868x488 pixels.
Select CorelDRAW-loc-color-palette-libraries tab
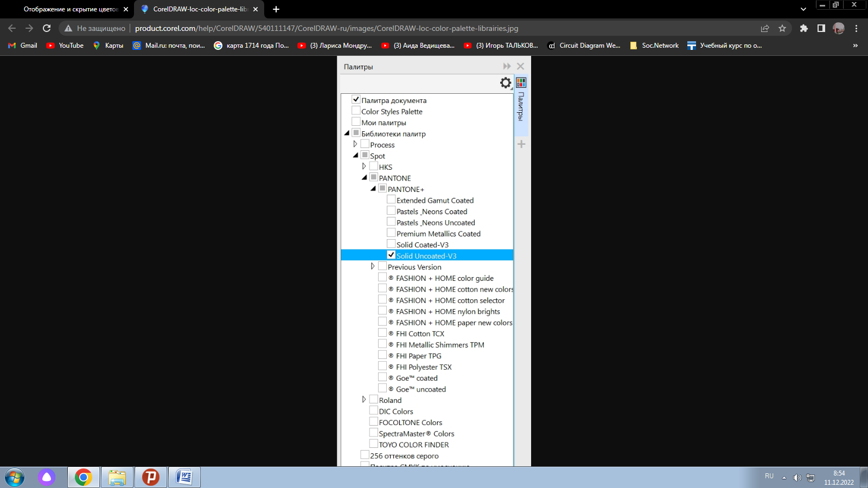tap(200, 9)
